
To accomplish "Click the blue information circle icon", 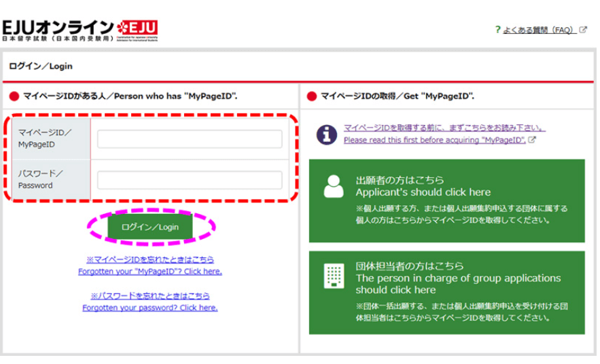I will tap(326, 134).
